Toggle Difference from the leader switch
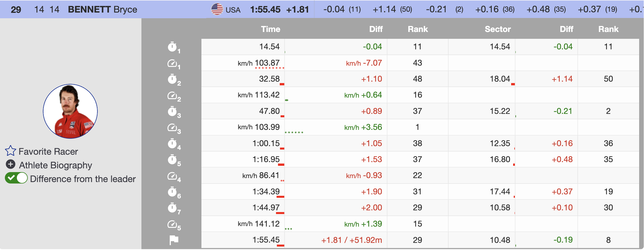 tap(16, 178)
